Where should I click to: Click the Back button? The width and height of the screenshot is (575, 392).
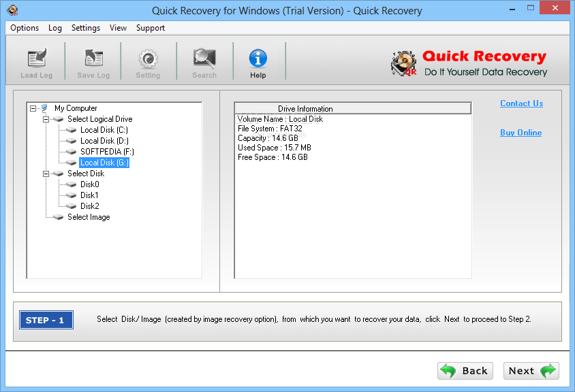(465, 371)
